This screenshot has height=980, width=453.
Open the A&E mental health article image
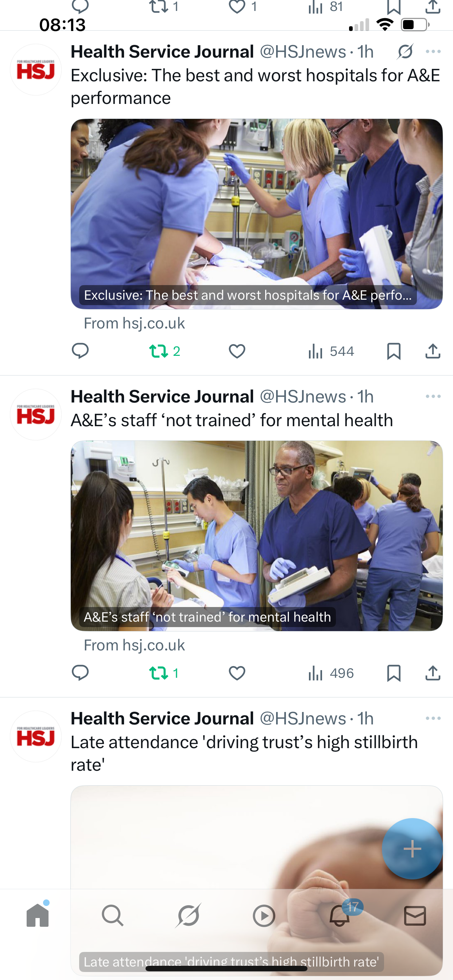256,536
